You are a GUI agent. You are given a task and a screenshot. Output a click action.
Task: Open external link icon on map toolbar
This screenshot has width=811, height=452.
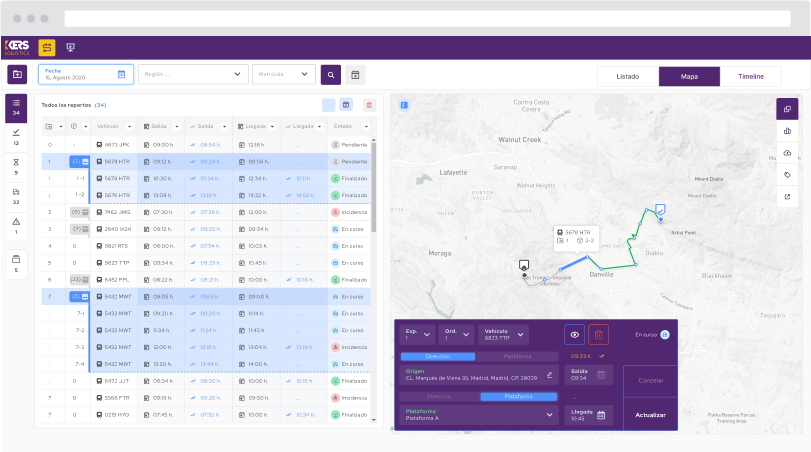click(787, 197)
